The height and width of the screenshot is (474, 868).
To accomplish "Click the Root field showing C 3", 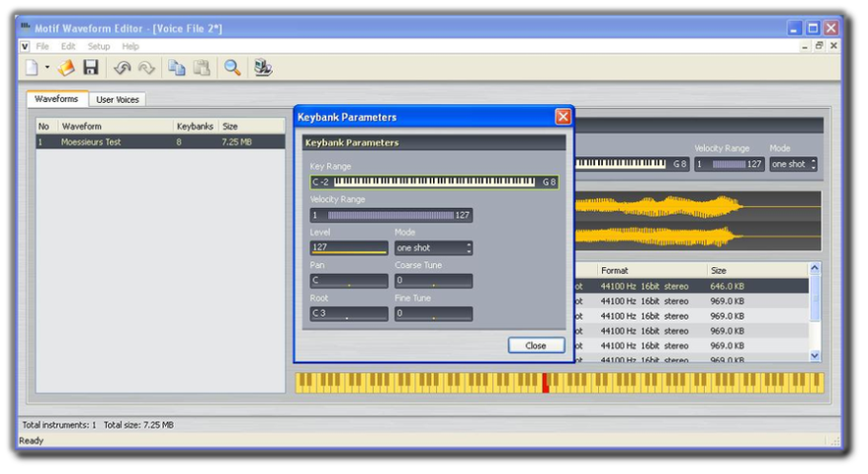I will [349, 314].
